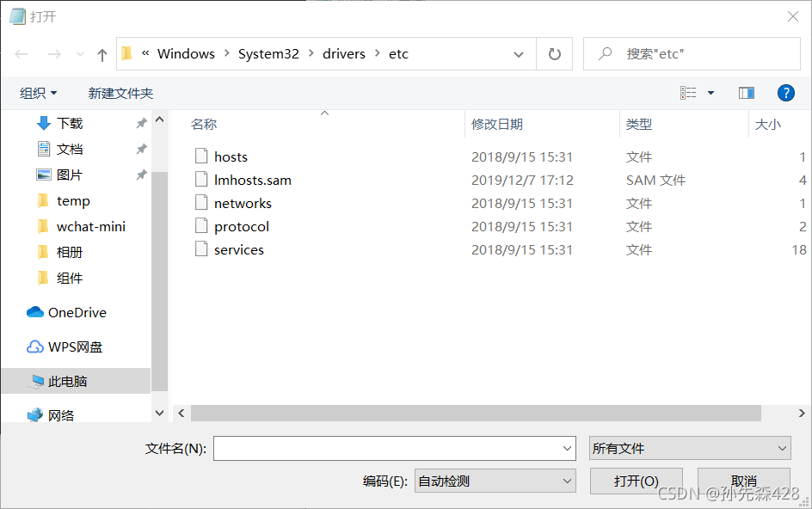Click the folder icon in address bar
The width and height of the screenshot is (812, 509).
[127, 53]
